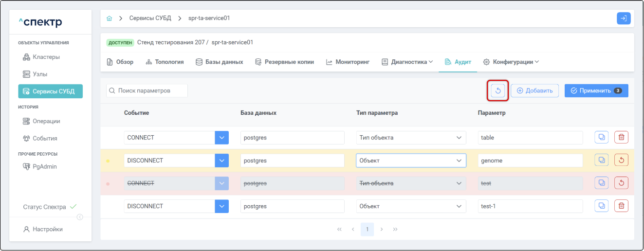
Task: Click the Поиск параметров search field
Action: (147, 90)
